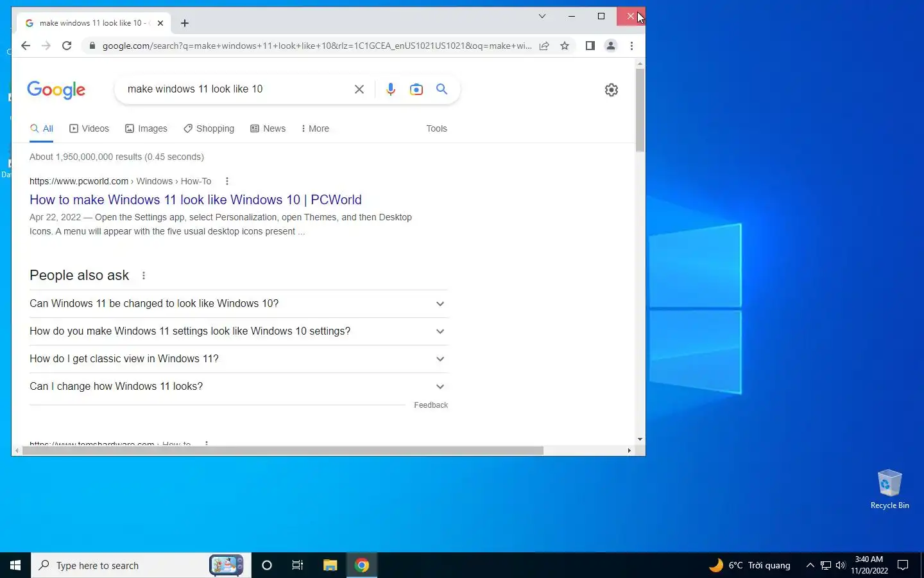Open the clock showing 3:40 AM
The image size is (924, 578).
(x=869, y=565)
